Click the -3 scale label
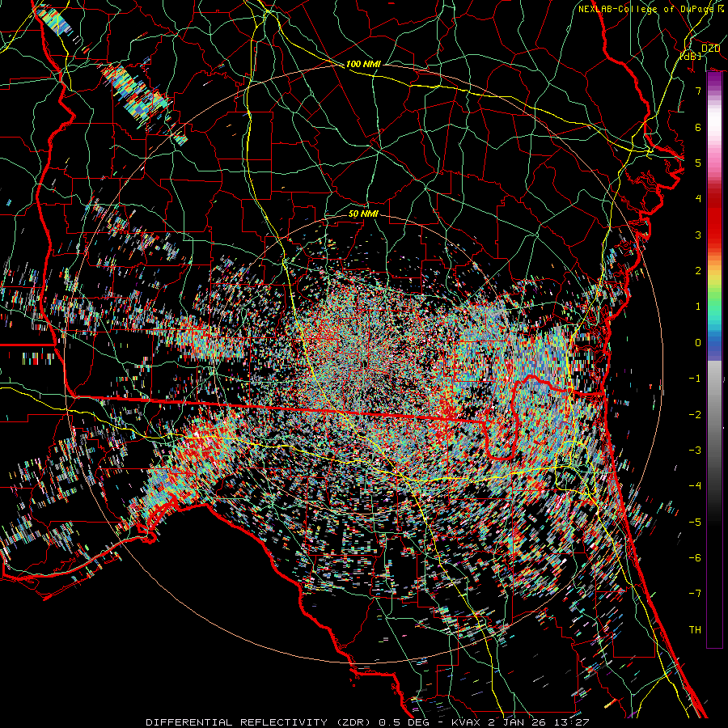 [x=695, y=451]
